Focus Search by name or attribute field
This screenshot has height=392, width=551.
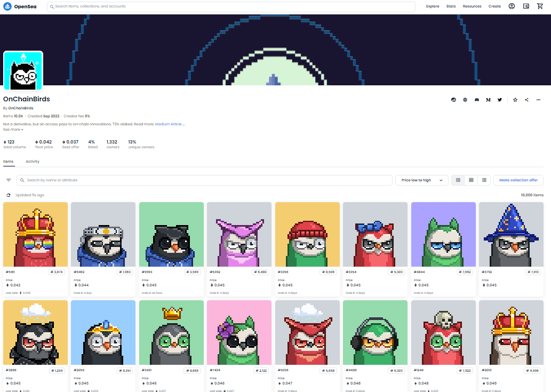tap(204, 180)
